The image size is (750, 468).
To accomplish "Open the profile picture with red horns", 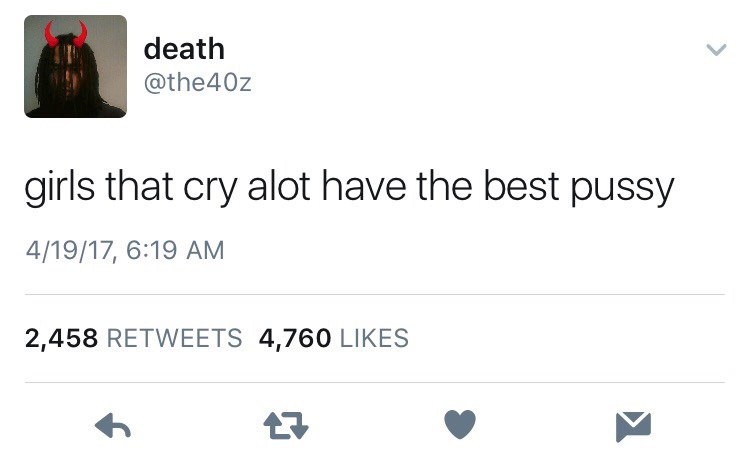I will click(x=76, y=67).
